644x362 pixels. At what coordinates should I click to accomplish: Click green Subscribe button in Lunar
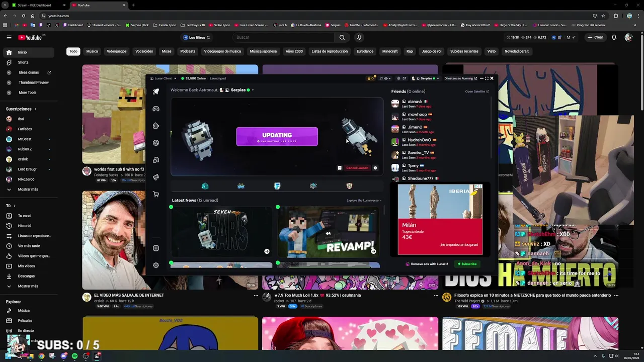(467, 264)
